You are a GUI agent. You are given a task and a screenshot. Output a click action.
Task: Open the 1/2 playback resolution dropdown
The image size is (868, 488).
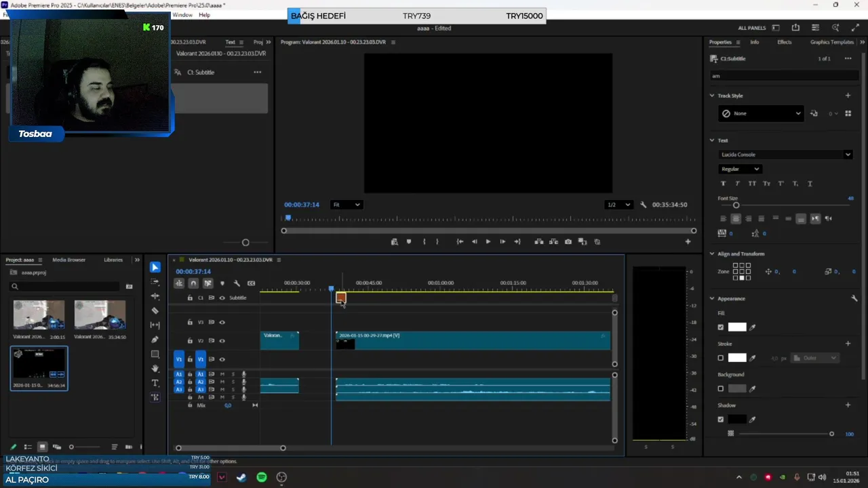point(618,205)
